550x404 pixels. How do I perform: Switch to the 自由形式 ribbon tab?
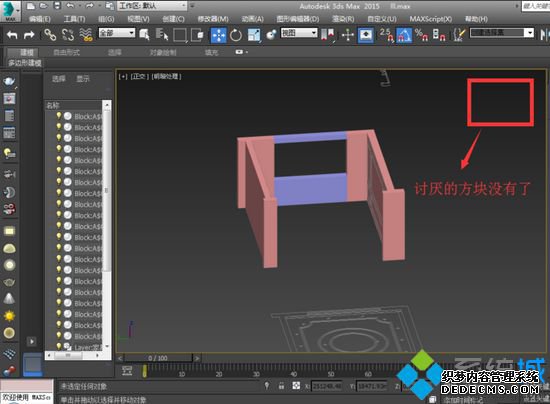(66, 53)
